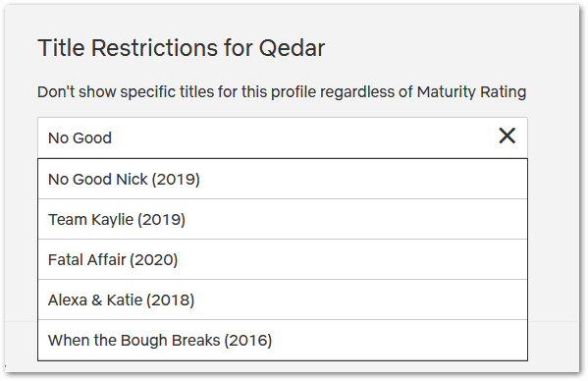Click the Title Restrictions for Qedar heading
Viewport: 588px width, 381px height.
(x=182, y=48)
